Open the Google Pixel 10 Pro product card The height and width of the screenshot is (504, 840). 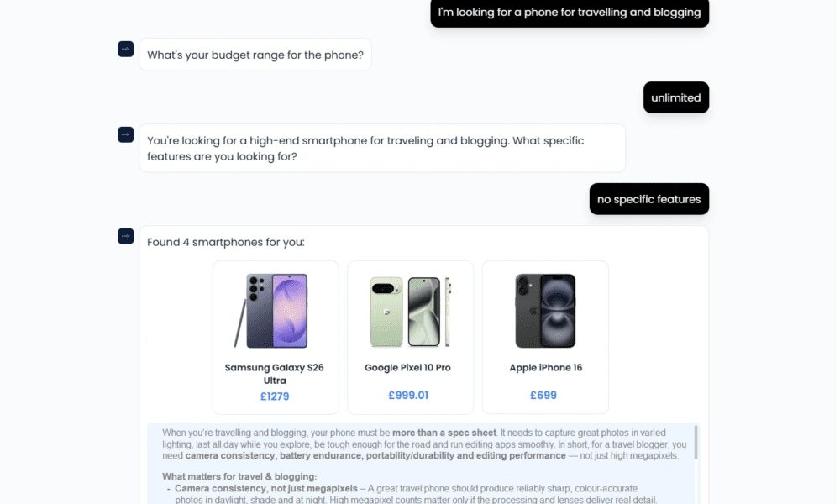pos(410,336)
